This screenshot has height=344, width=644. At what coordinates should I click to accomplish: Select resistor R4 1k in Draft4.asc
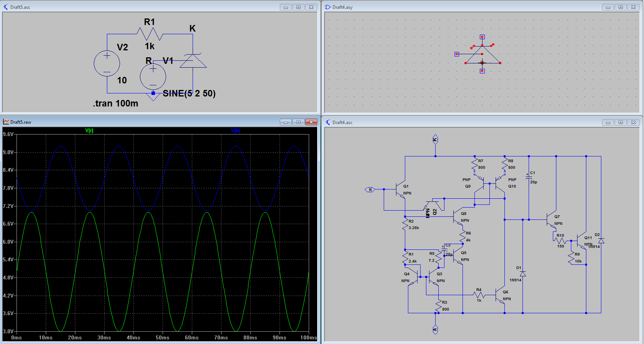(479, 295)
